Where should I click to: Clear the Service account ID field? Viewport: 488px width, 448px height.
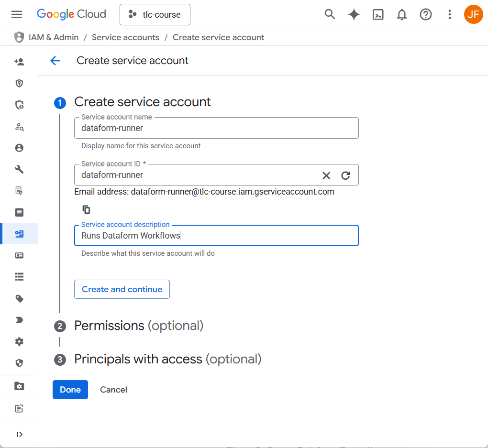point(326,175)
